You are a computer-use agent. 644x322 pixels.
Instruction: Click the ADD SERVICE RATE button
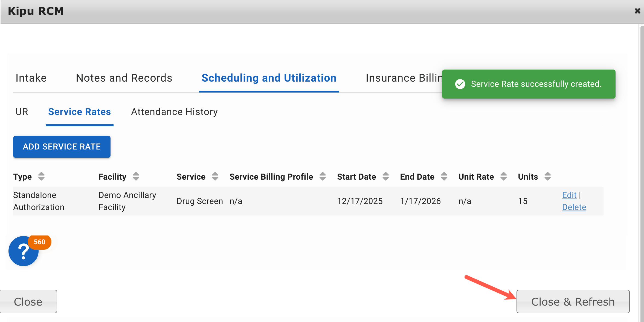(x=62, y=147)
